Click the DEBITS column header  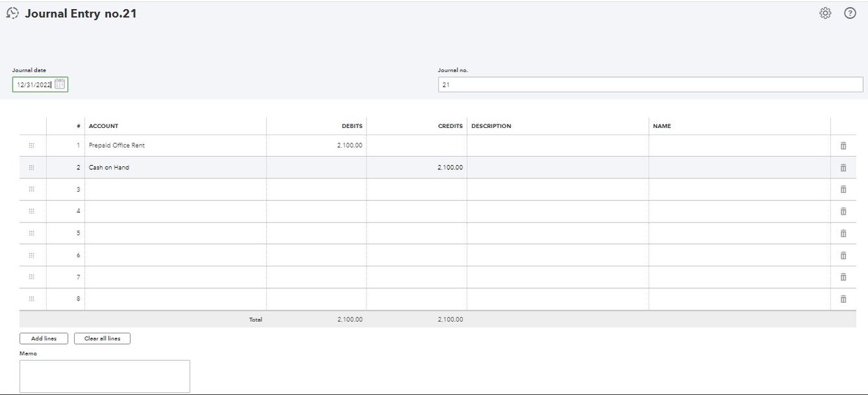[352, 127]
